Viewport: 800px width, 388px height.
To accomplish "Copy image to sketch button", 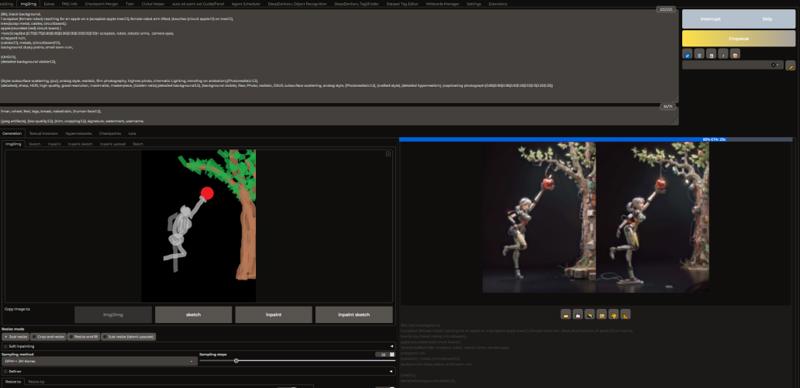I will point(193,314).
